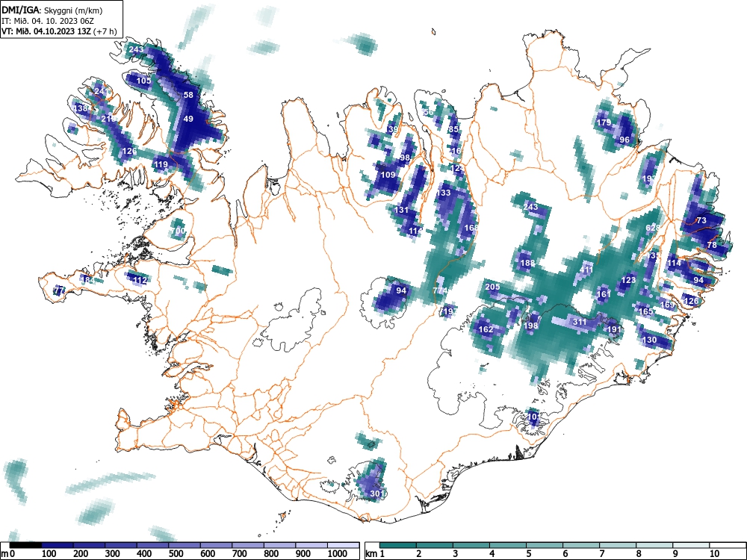Click the visibility value 411 on the map
The image size is (747, 560).
click(x=586, y=270)
